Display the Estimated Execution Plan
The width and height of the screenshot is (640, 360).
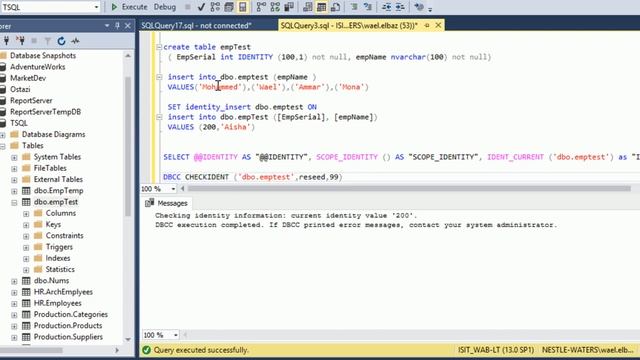[215, 7]
